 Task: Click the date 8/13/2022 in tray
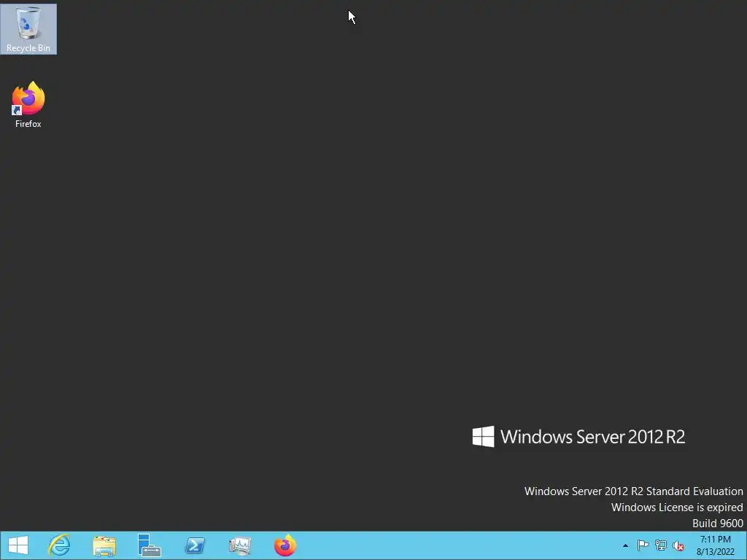coord(715,552)
